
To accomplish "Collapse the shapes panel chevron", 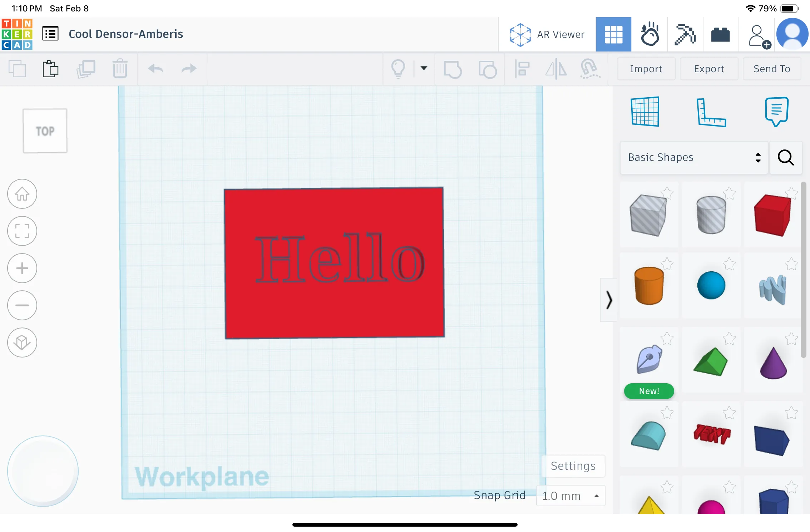I will coord(609,300).
